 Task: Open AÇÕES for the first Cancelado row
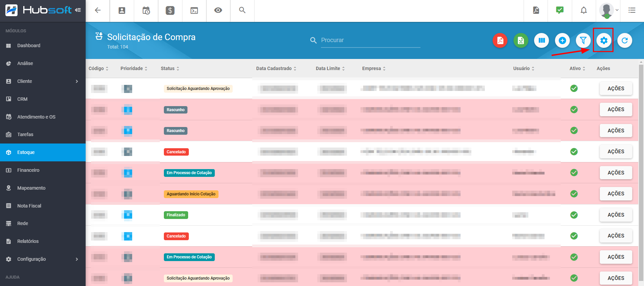(x=616, y=152)
